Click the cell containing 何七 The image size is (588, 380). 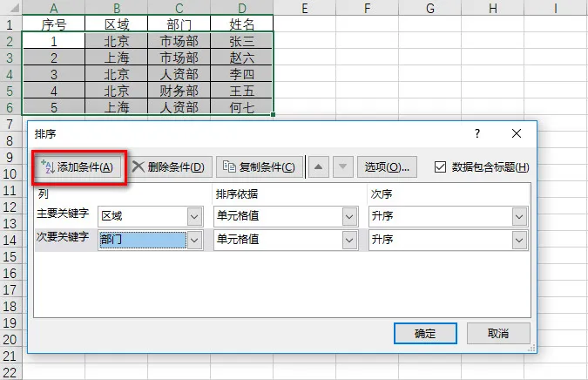(x=242, y=107)
